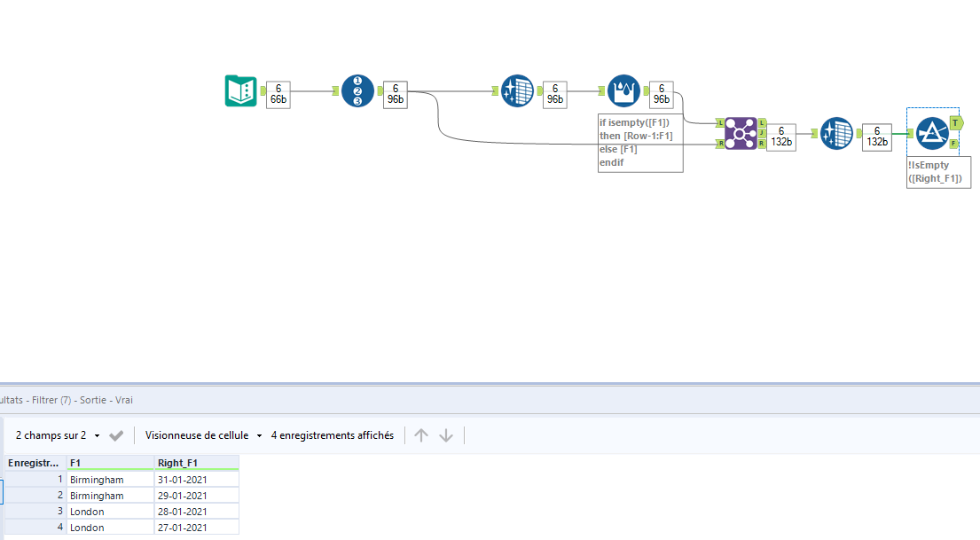The height and width of the screenshot is (540, 980).
Task: Click the up arrow in the results toolbar
Action: pyautogui.click(x=421, y=435)
